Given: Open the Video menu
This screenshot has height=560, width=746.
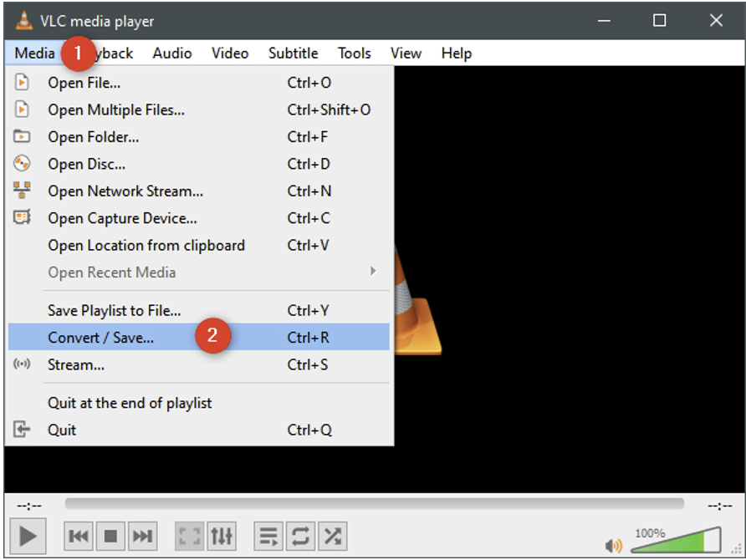Looking at the screenshot, I should coord(230,53).
